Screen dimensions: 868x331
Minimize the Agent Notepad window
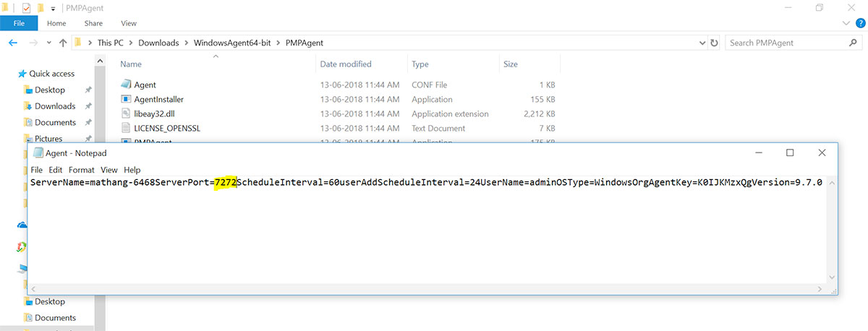point(758,153)
